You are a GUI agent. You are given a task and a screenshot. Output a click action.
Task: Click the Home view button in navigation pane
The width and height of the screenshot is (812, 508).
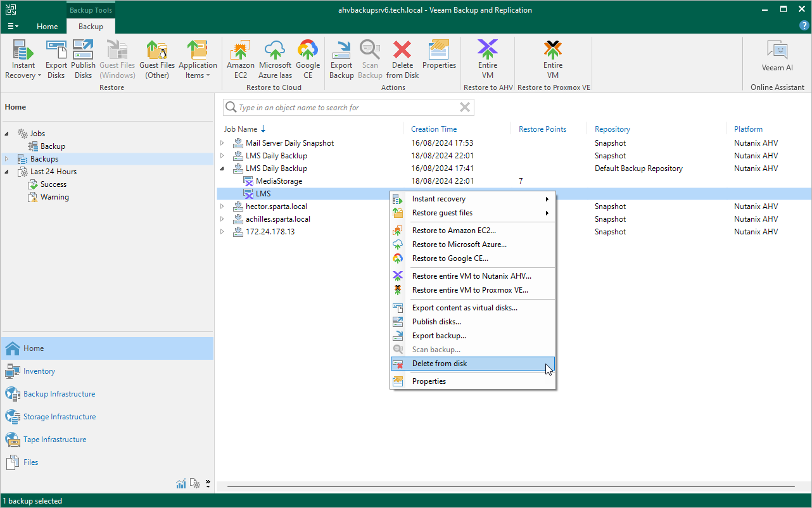(107, 348)
